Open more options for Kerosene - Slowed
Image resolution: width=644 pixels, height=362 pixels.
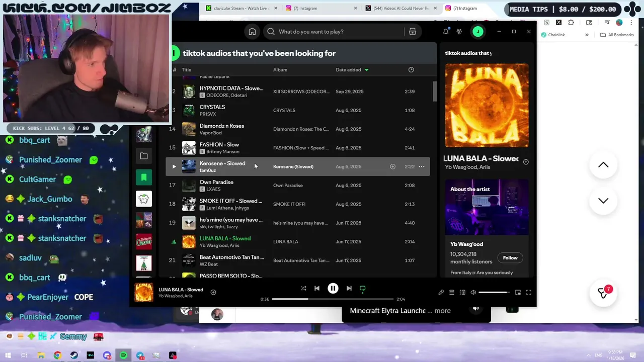coord(422,166)
